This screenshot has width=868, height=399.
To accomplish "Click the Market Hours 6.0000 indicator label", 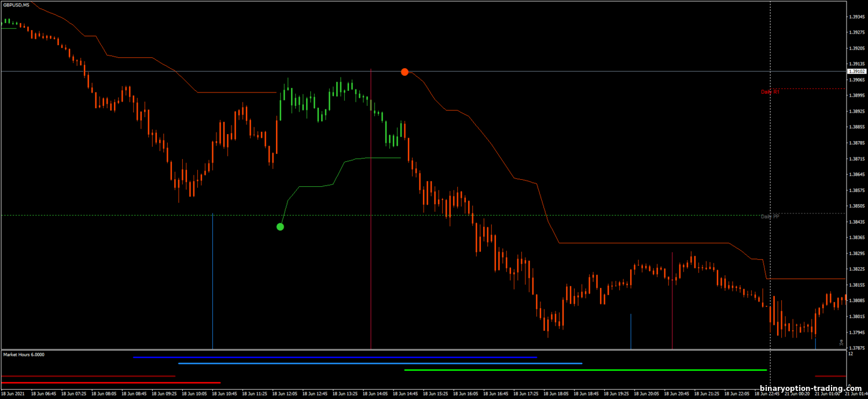I will point(24,354).
